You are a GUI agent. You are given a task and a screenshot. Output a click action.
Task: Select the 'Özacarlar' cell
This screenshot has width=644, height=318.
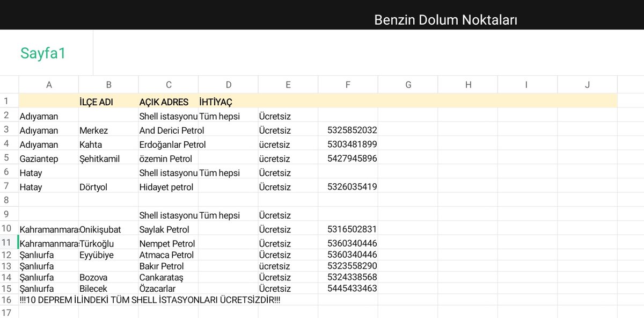(x=169, y=289)
